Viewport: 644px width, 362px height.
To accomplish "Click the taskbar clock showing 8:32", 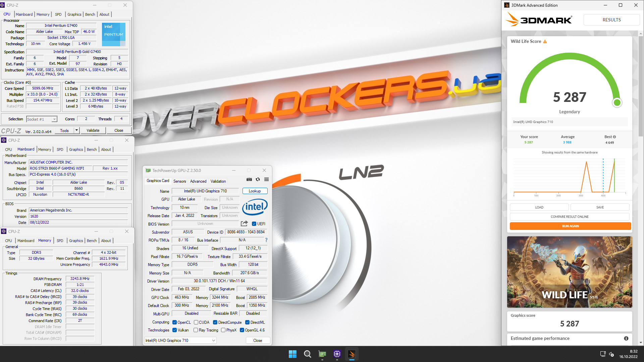I will (x=628, y=354).
